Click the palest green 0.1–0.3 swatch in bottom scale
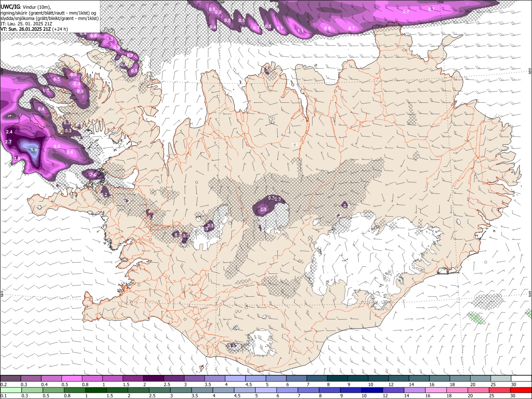This screenshot has height=399, width=532. [10, 390]
